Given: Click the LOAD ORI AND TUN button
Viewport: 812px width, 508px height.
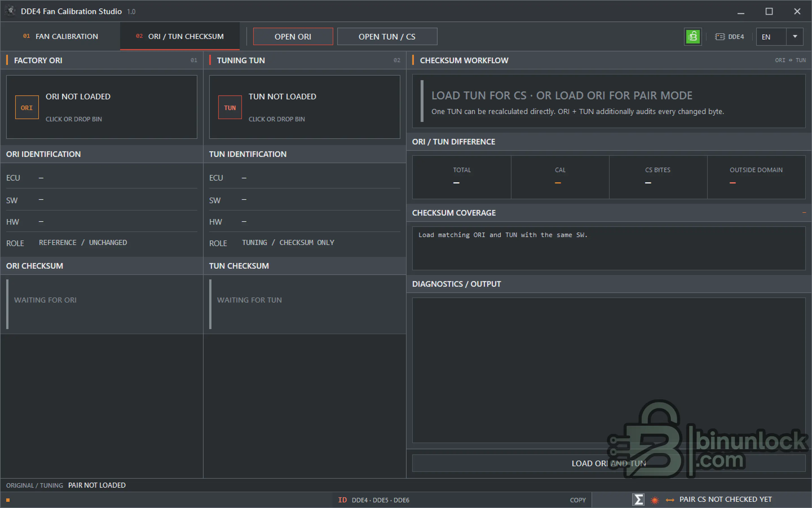Looking at the screenshot, I should click(x=609, y=463).
